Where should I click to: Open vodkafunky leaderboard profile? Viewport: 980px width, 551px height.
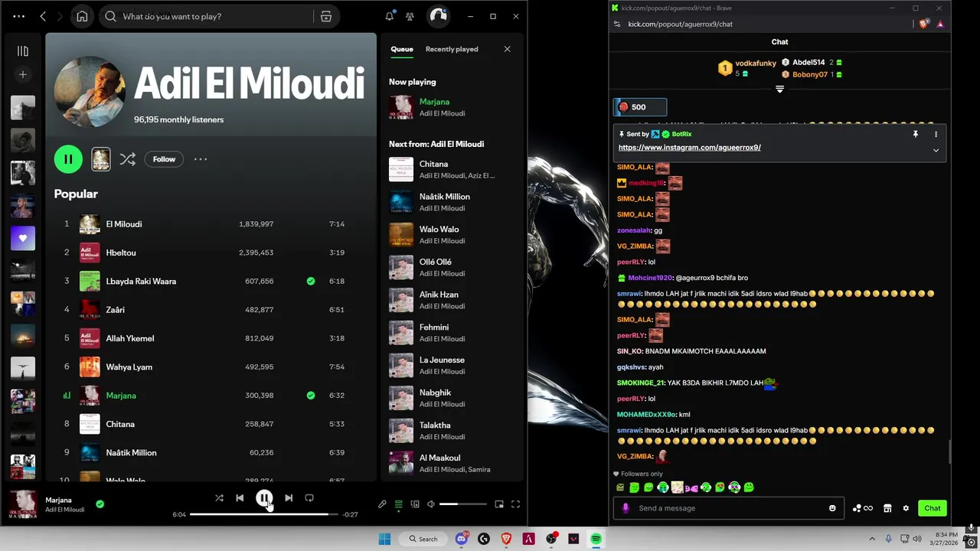click(x=755, y=64)
